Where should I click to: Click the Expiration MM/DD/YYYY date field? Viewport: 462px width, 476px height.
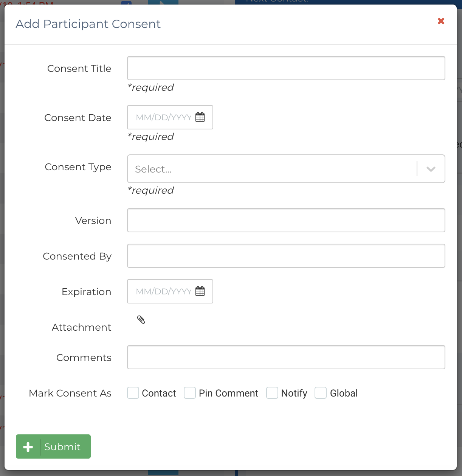pyautogui.click(x=163, y=291)
